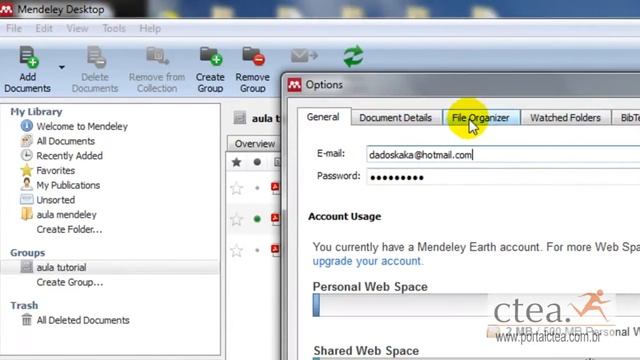
Task: Switch to the File Organizer tab
Action: [x=481, y=118]
